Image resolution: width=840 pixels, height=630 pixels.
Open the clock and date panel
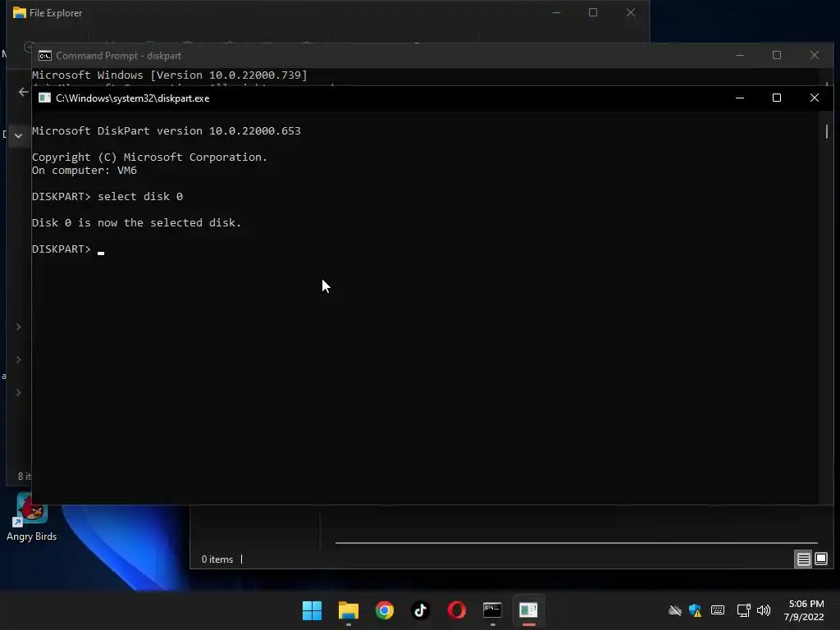point(804,610)
